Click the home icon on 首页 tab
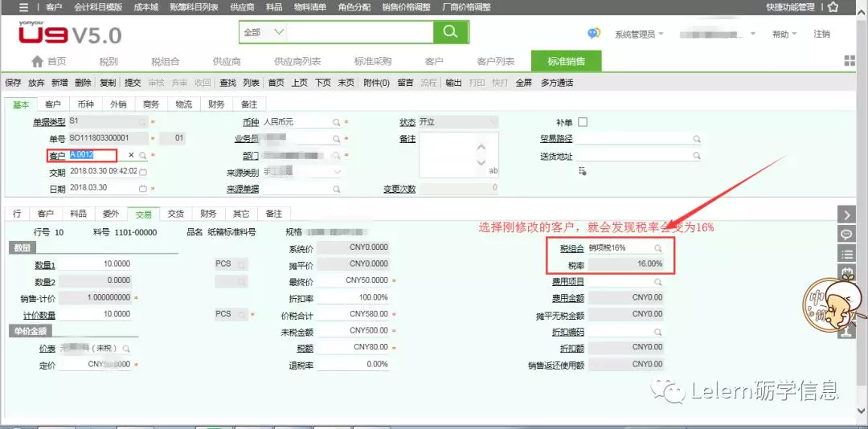The width and height of the screenshot is (868, 429). [37, 61]
